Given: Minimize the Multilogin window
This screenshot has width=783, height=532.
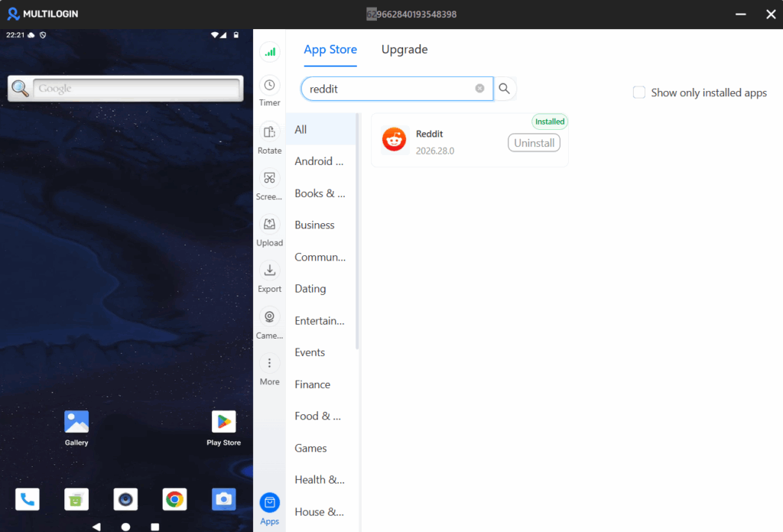Looking at the screenshot, I should (x=740, y=14).
